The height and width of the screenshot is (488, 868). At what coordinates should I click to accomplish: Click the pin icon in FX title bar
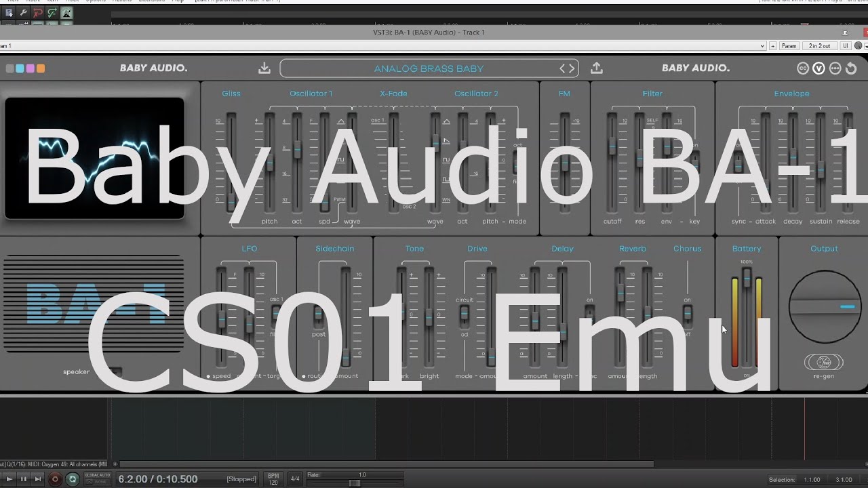pos(845,33)
